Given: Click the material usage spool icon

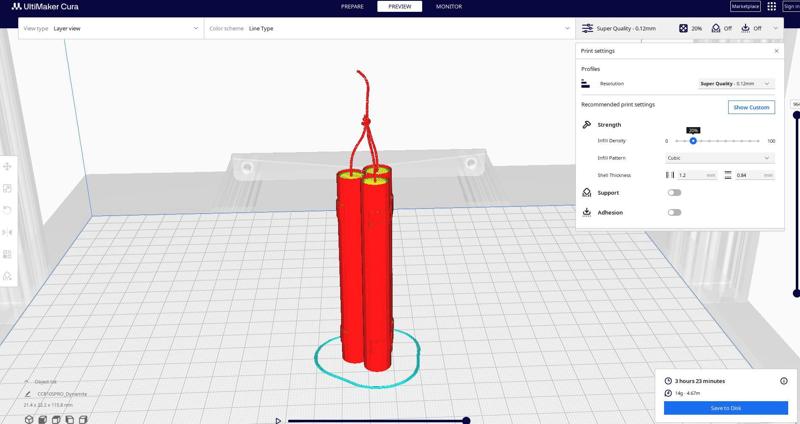Looking at the screenshot, I should click(668, 393).
